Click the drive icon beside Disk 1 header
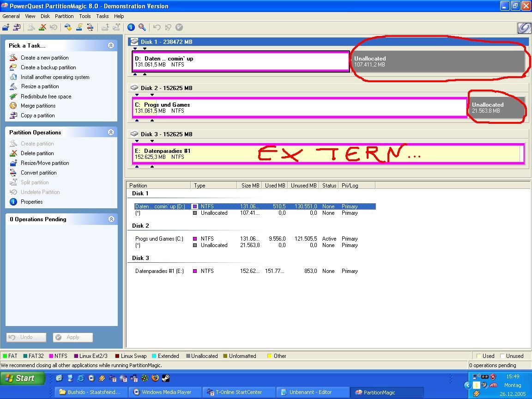 coord(134,42)
